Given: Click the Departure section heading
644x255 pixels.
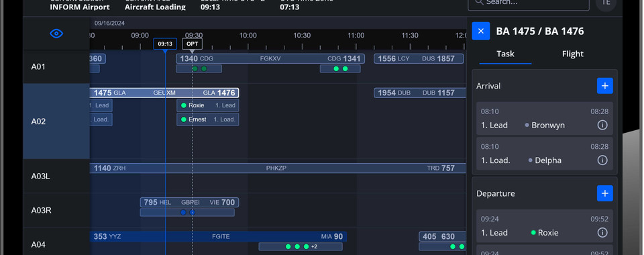Looking at the screenshot, I should tap(496, 194).
